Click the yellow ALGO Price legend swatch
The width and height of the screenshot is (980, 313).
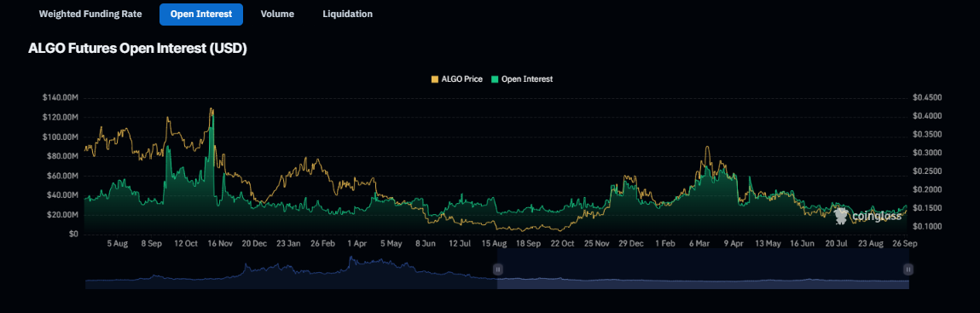[x=435, y=79]
